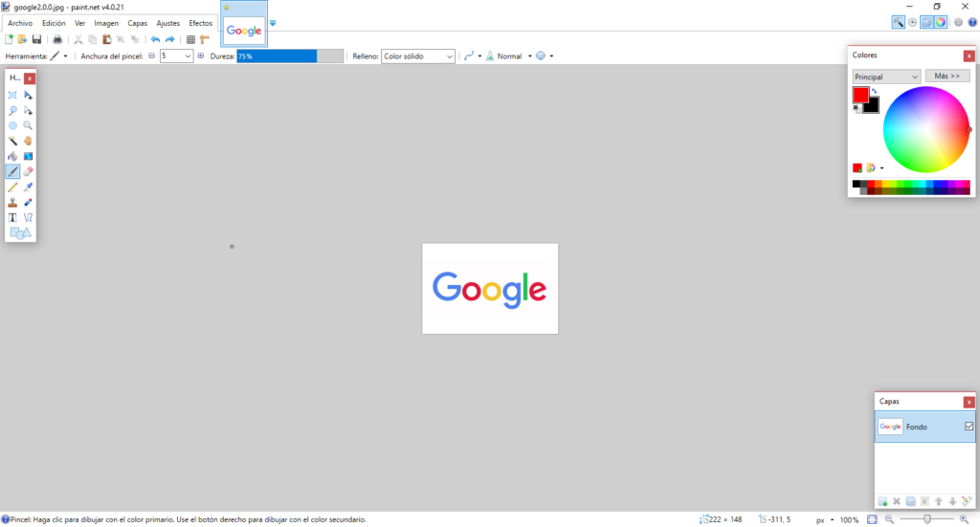Select the Text tool
The image size is (980, 527).
pyautogui.click(x=12, y=217)
